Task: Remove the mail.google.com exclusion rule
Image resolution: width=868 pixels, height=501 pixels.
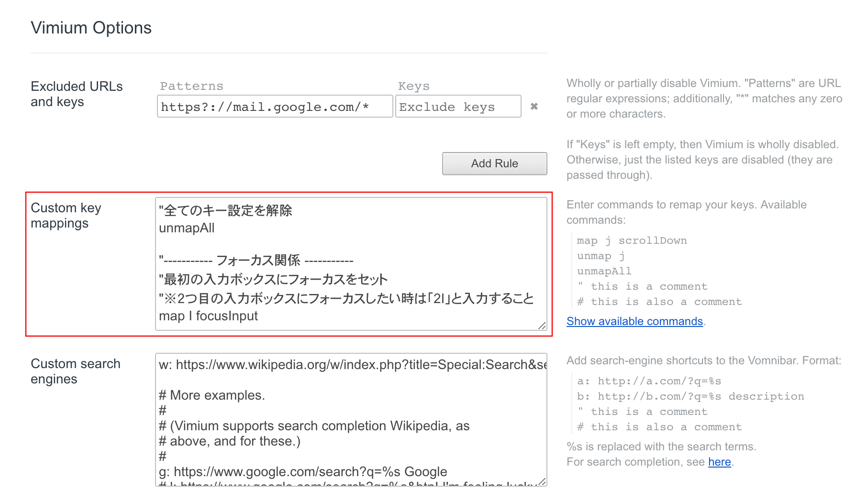Action: 534,107
